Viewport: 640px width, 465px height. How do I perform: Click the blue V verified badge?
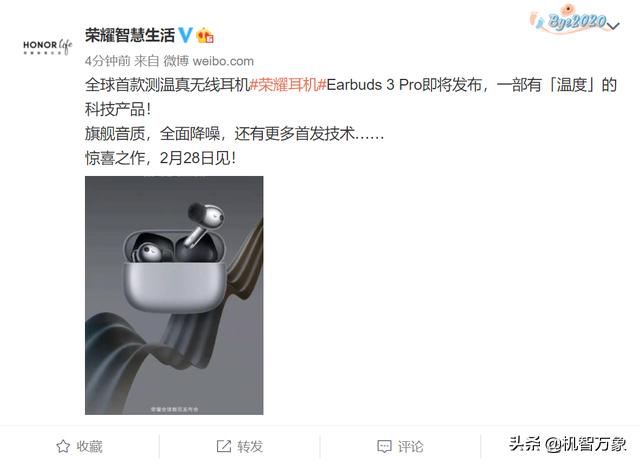tap(185, 35)
